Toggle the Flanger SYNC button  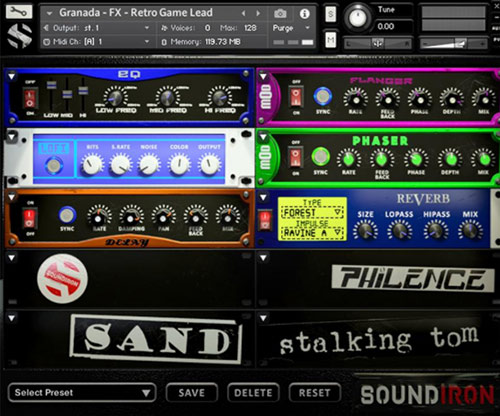[323, 96]
